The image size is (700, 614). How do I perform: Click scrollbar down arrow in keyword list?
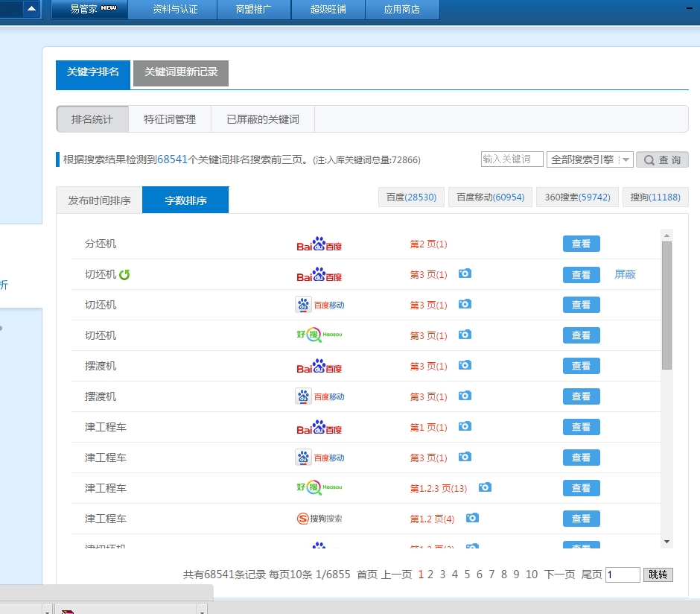click(x=666, y=542)
